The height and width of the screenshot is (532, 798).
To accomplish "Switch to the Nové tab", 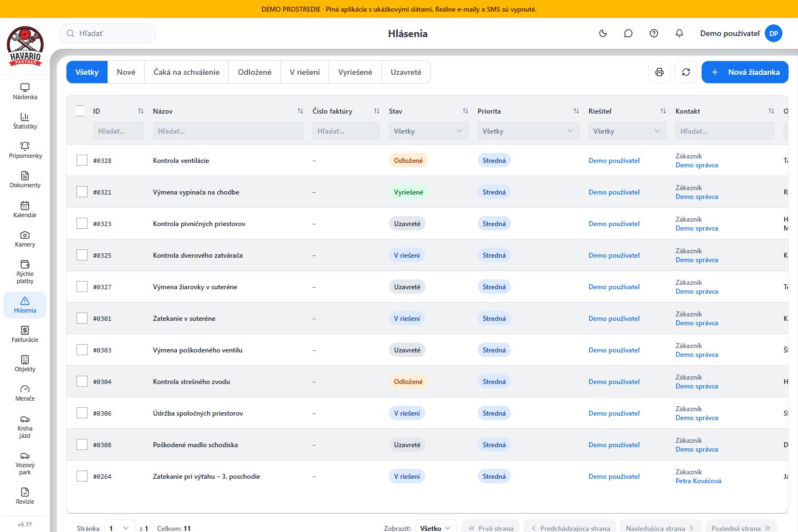I will click(x=126, y=72).
